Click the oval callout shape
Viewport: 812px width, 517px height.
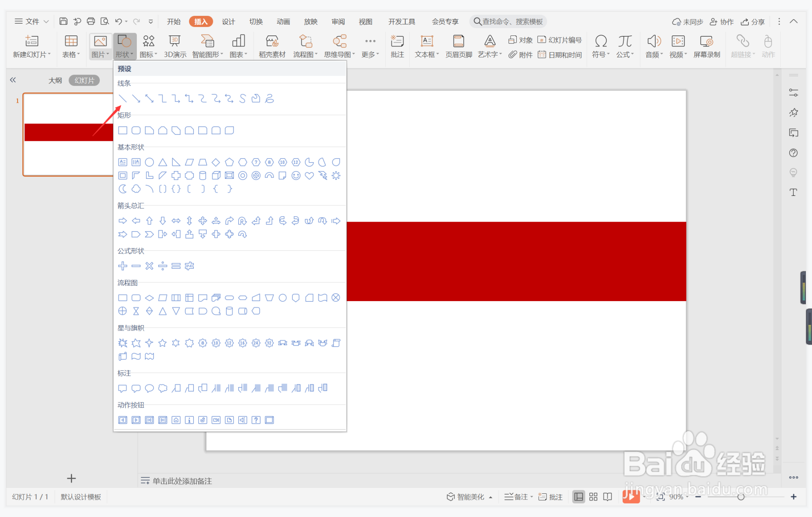149,388
